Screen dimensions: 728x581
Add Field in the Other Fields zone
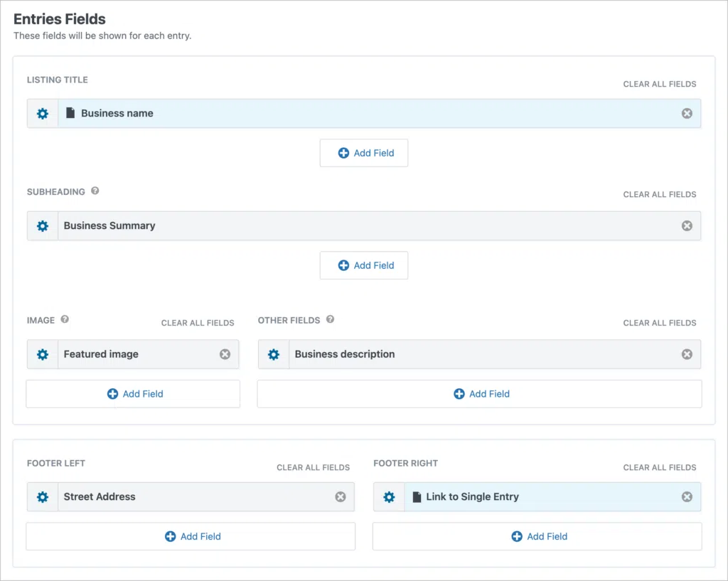pos(479,394)
